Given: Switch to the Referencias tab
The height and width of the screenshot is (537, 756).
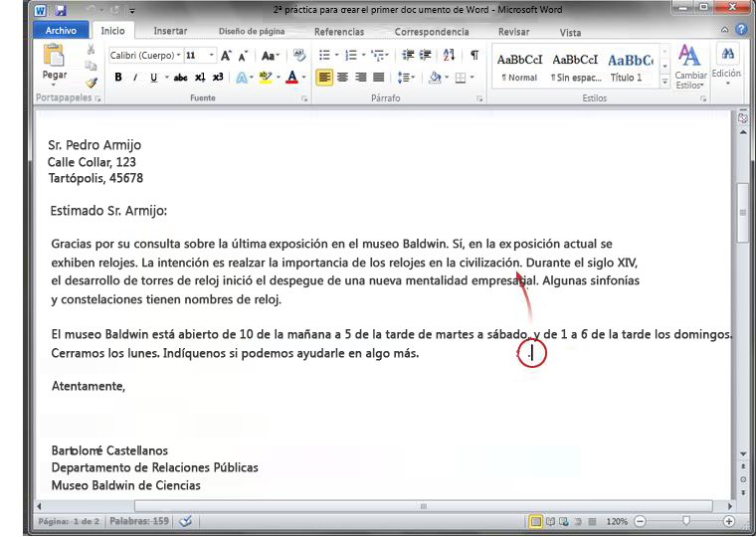Looking at the screenshot, I should [339, 32].
